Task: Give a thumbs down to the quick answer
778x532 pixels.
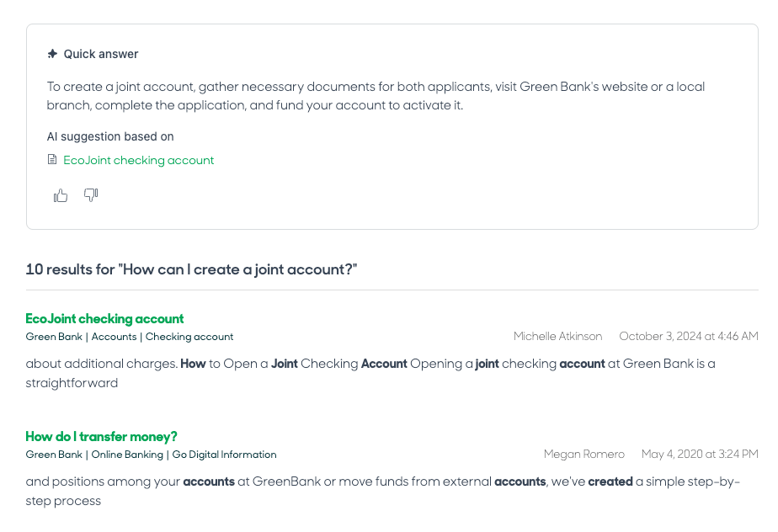Action: coord(90,194)
